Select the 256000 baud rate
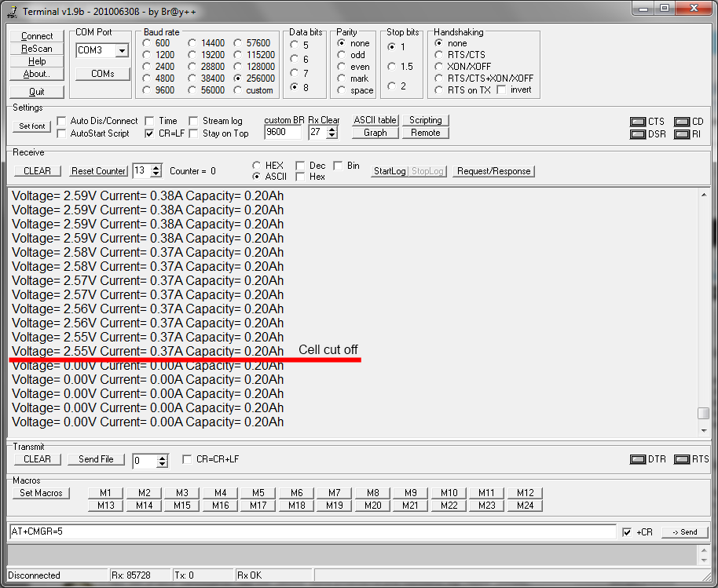This screenshot has height=588, width=718. click(x=238, y=79)
